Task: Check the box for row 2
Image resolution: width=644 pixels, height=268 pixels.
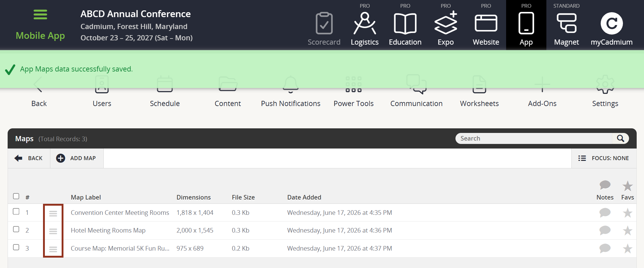Action: 16,229
